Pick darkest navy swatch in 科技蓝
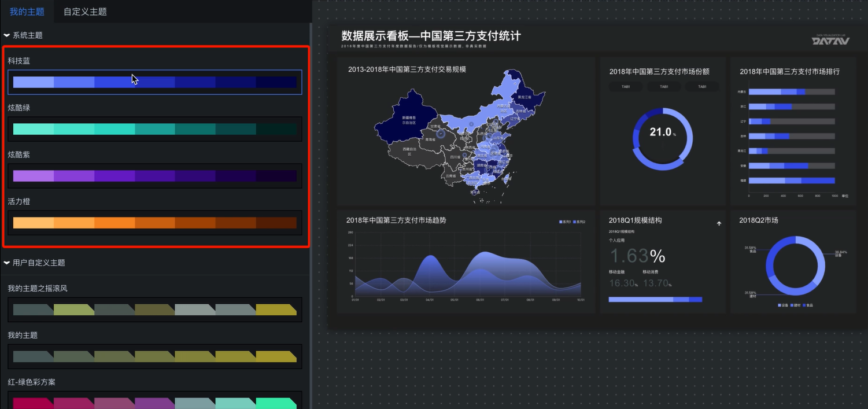Viewport: 868px width, 409px height. [x=276, y=82]
